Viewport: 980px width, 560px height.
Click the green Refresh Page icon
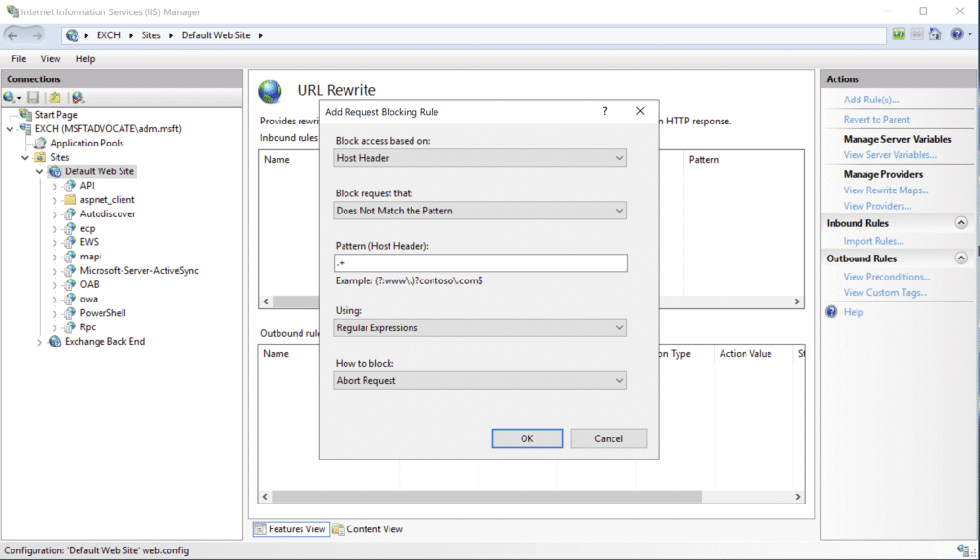pos(899,35)
